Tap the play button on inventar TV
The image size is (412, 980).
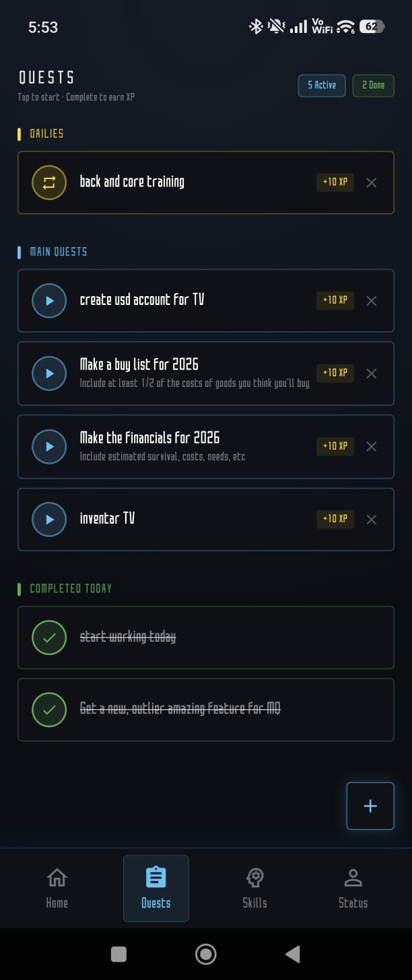[49, 519]
